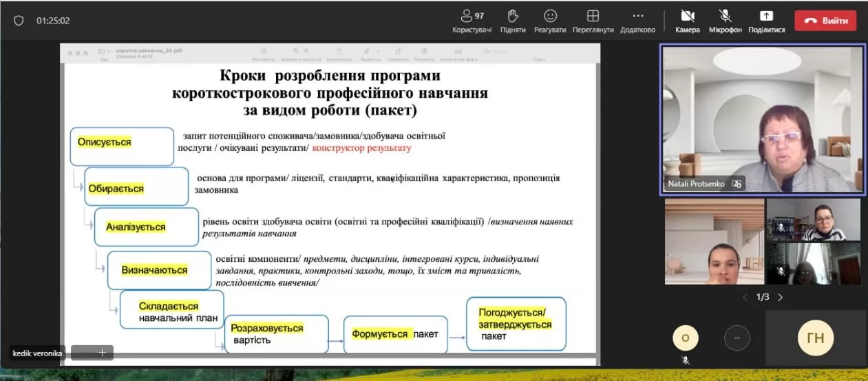Click sharing indicator icon beside Natali Protsenko
Screen dimensions: 868x381
(x=737, y=184)
